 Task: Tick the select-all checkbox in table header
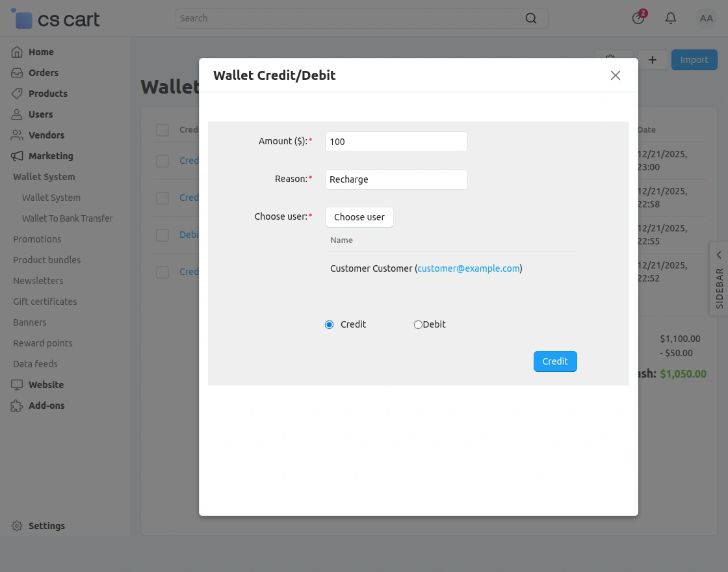pyautogui.click(x=162, y=130)
